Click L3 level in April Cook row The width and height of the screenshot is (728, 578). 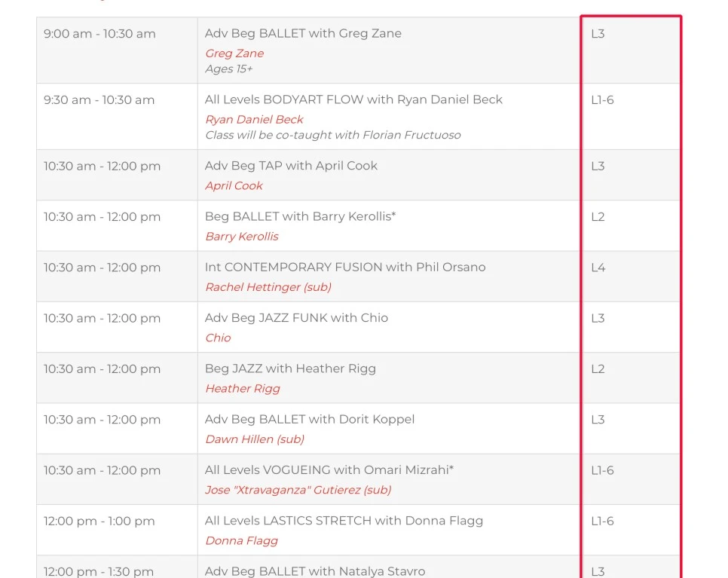pos(598,167)
